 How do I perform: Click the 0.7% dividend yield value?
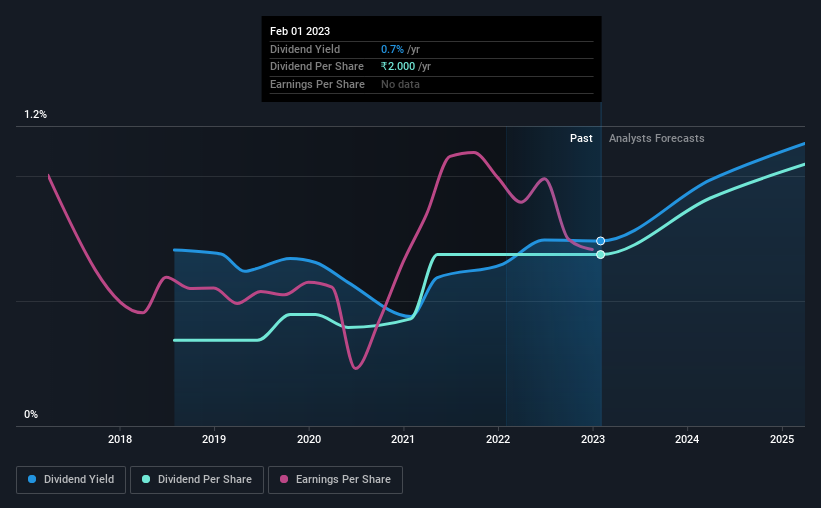392,49
